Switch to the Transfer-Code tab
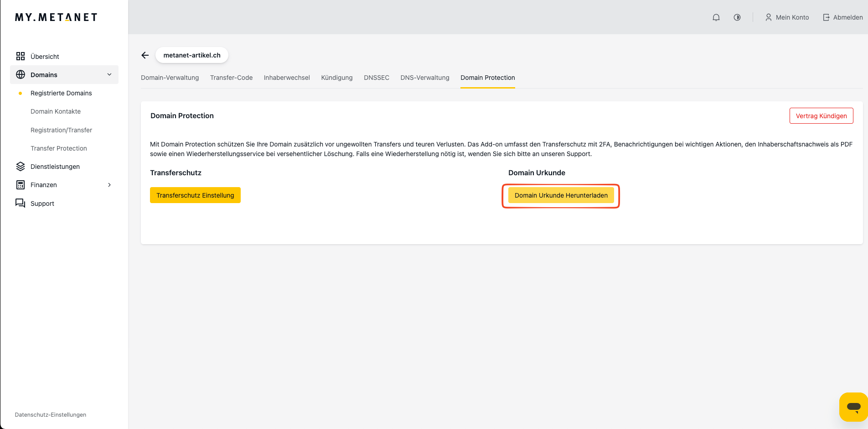This screenshot has width=868, height=429. (x=231, y=78)
